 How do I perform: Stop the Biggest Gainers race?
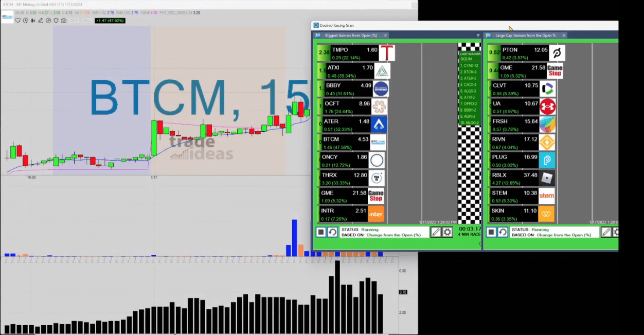click(321, 232)
